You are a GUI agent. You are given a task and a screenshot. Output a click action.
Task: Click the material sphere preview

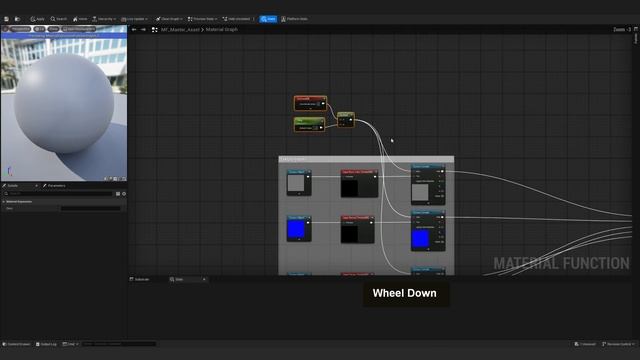click(x=64, y=104)
